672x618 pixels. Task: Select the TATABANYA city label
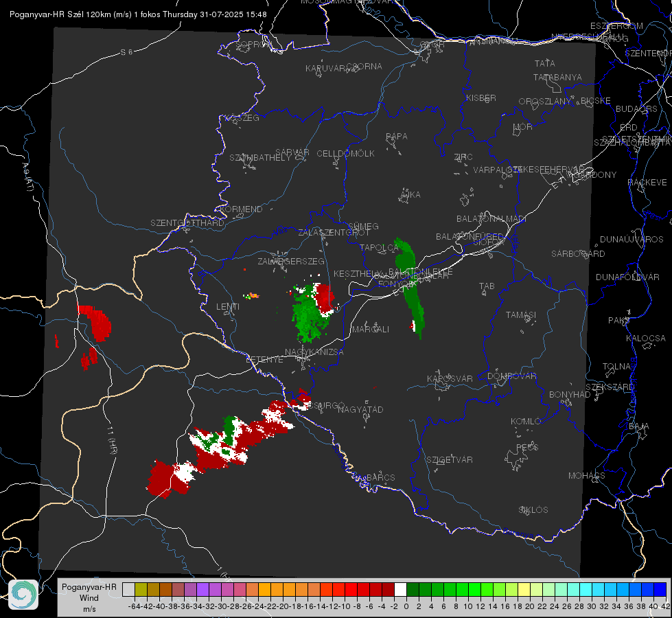tap(557, 77)
